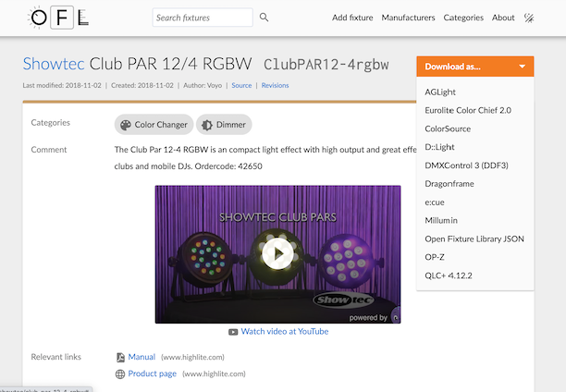Click the Showtec logo in the video
The height and width of the screenshot is (392, 566).
point(343,300)
